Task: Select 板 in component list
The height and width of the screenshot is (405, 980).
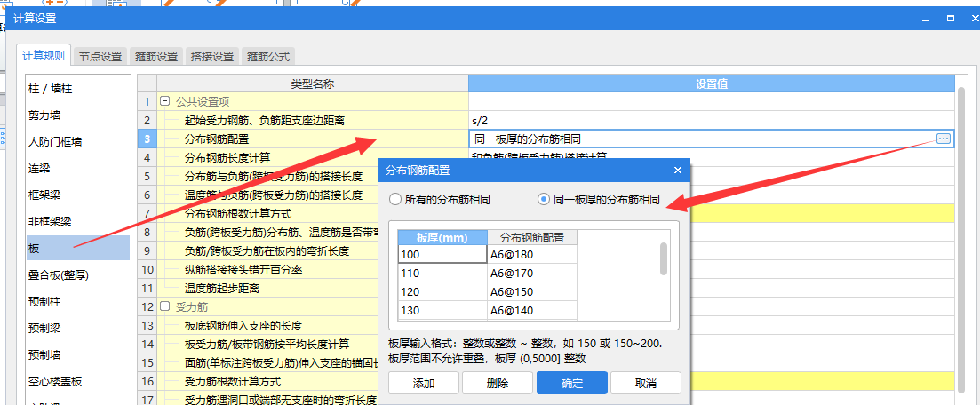Action: (78, 248)
